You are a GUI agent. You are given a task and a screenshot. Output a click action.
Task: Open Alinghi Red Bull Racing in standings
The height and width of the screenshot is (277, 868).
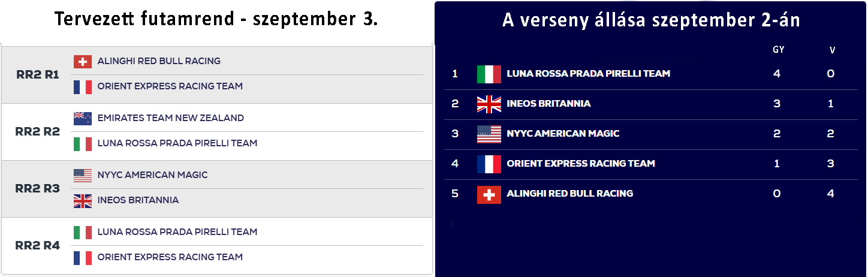click(x=570, y=194)
